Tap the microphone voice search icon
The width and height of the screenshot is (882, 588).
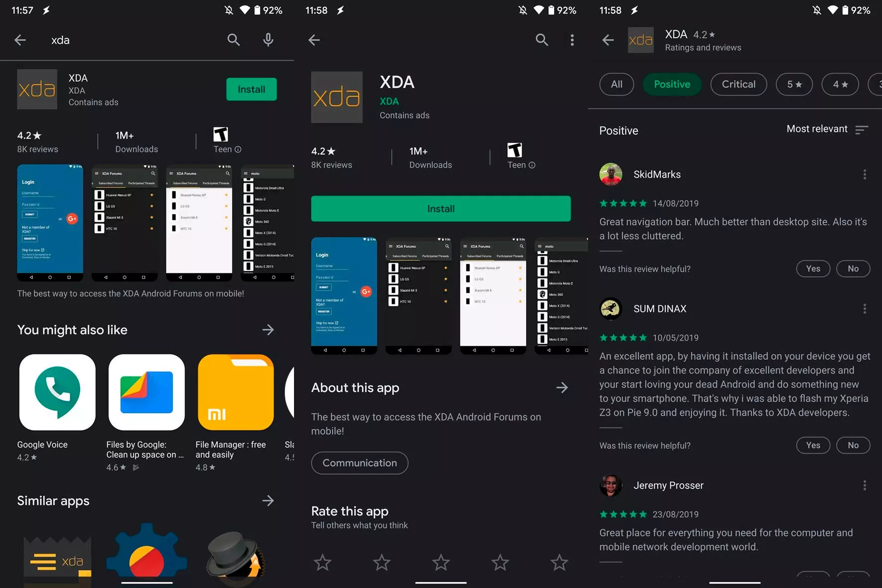pos(268,40)
